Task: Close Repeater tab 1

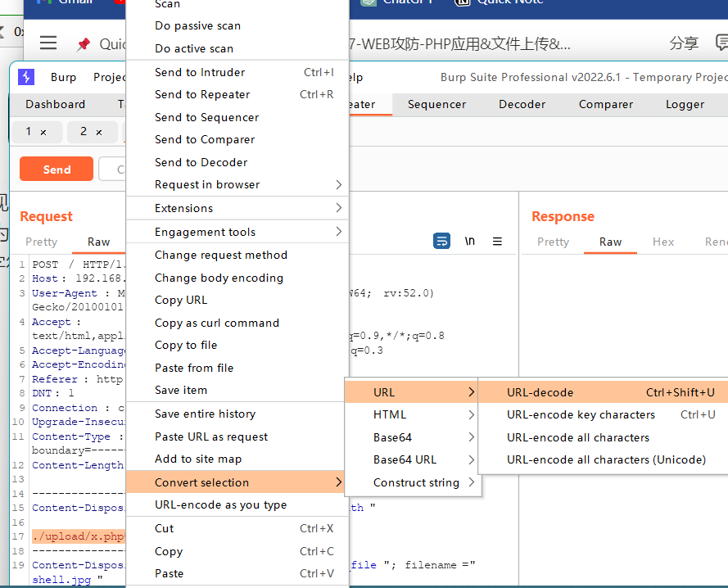Action: [43, 133]
